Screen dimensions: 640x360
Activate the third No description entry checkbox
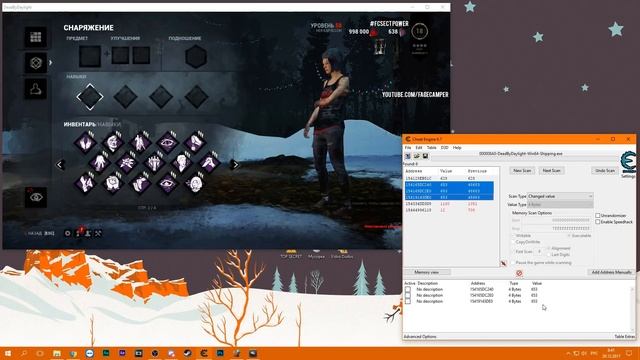click(x=408, y=301)
